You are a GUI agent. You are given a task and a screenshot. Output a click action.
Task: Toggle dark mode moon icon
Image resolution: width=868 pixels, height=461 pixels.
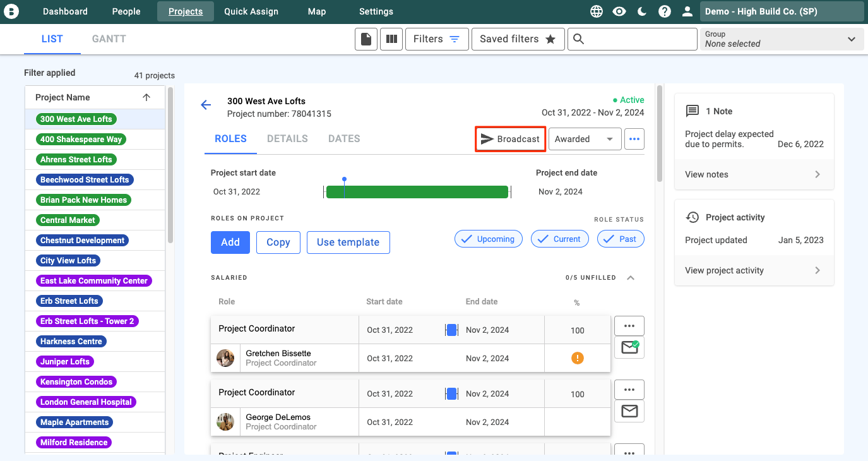642,11
